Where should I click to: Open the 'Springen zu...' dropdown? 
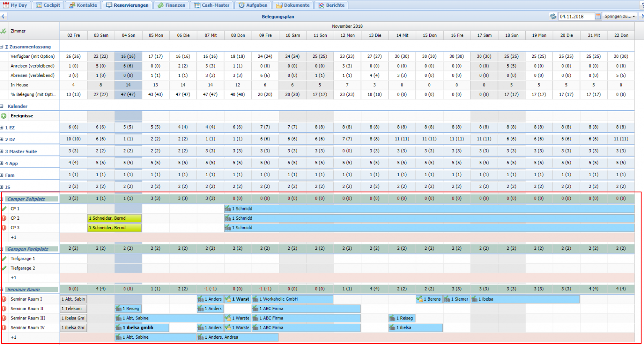click(620, 16)
